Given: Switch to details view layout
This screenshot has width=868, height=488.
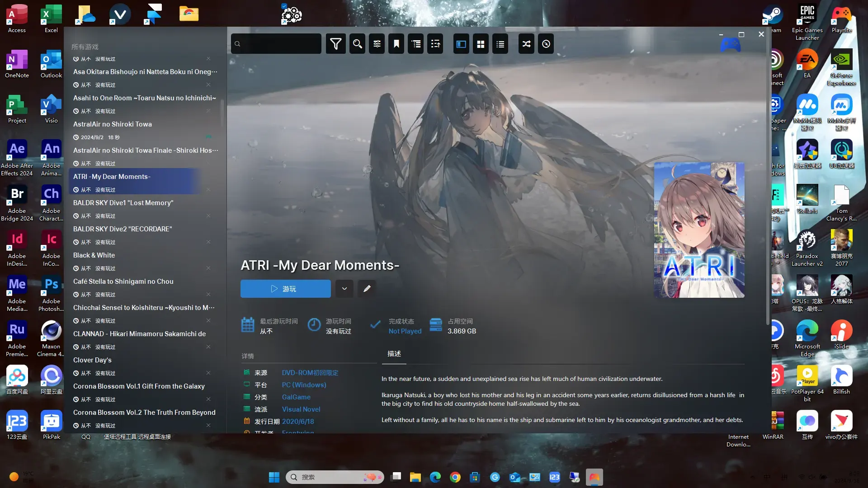Looking at the screenshot, I should click(x=461, y=44).
